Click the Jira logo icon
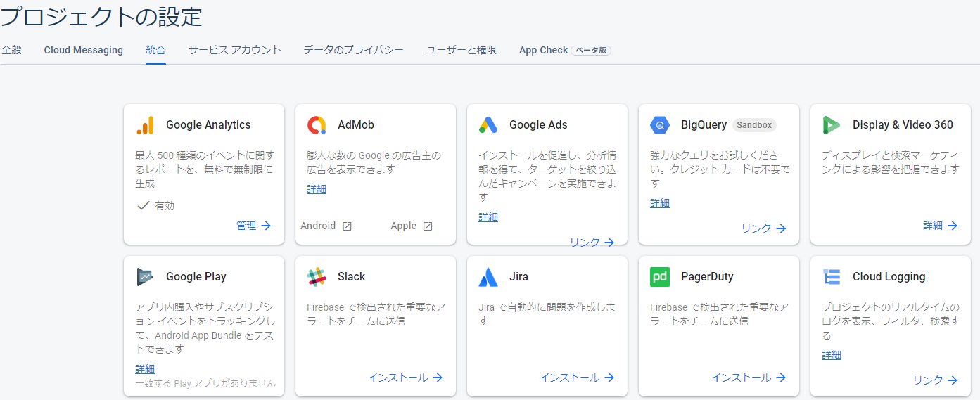Image resolution: width=980 pixels, height=400 pixels. 488,277
